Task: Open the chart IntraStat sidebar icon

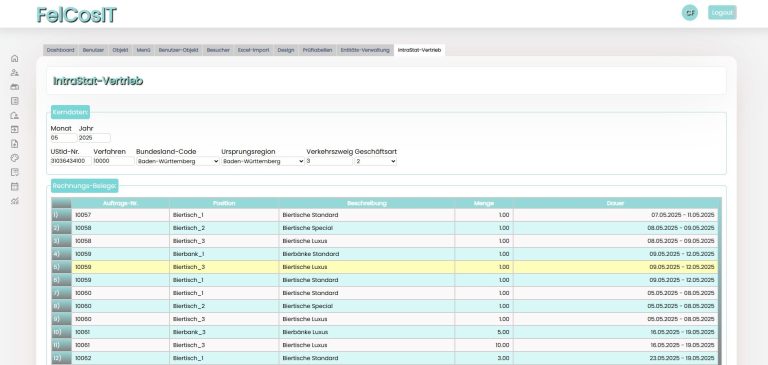Action: click(x=15, y=201)
